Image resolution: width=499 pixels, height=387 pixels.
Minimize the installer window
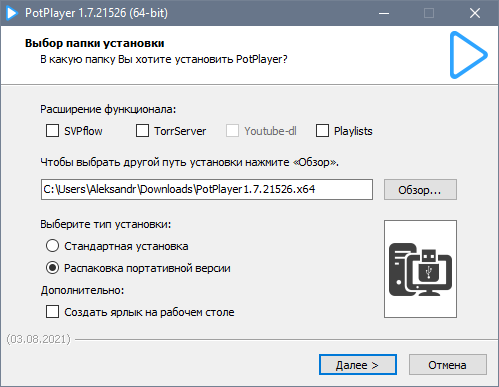[384, 13]
